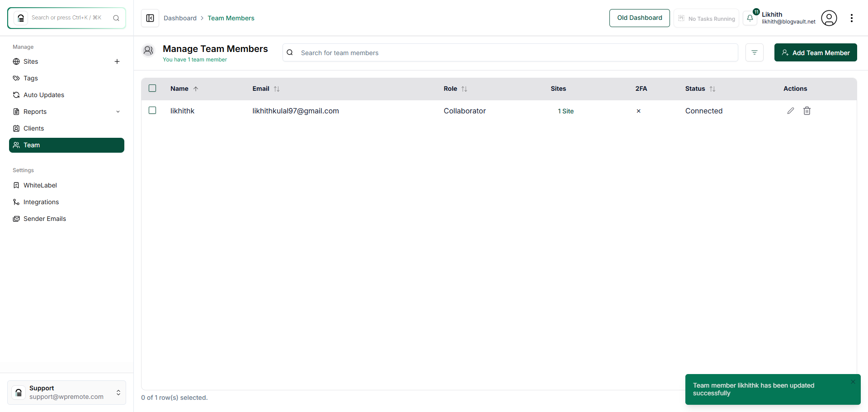Check the row checkbox for likhithk
This screenshot has width=868, height=412.
coord(152,110)
